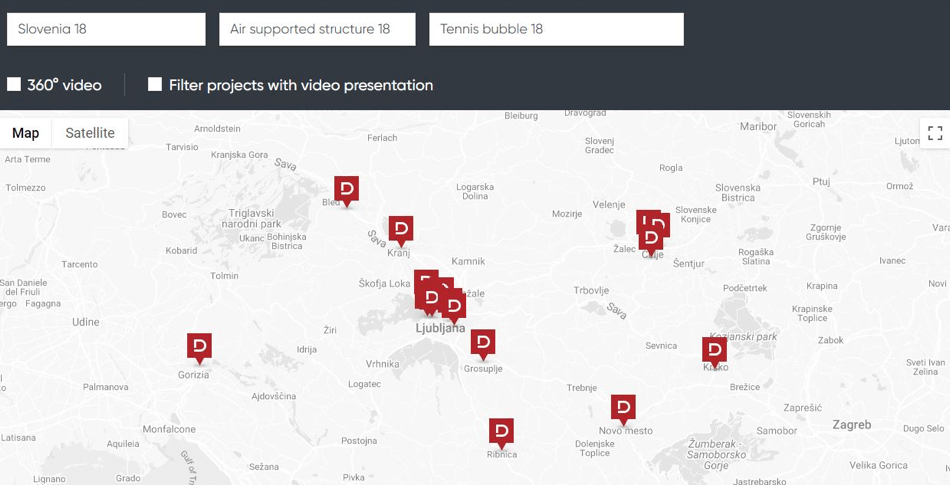950x485 pixels.
Task: Click the Postojna label on map
Action: click(x=359, y=441)
